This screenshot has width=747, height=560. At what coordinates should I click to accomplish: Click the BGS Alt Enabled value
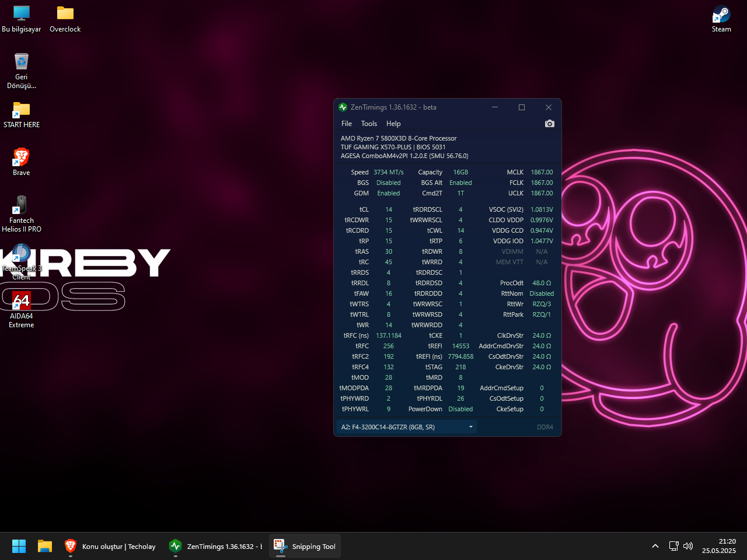coord(460,183)
